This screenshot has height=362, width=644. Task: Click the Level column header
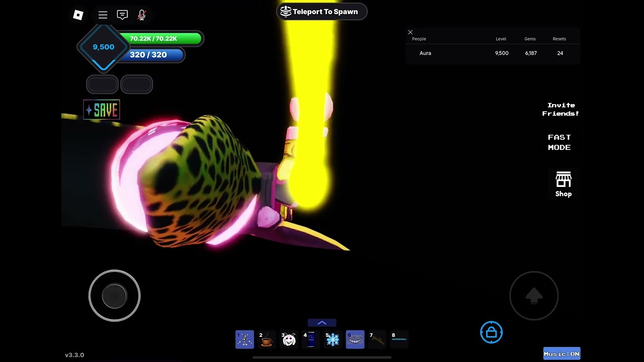tap(501, 39)
